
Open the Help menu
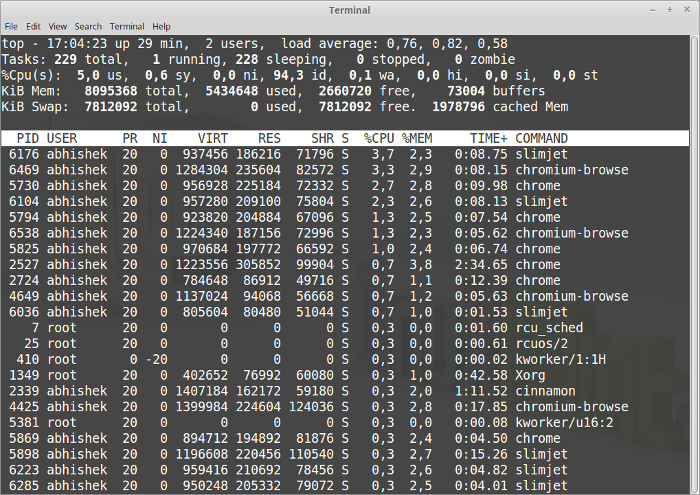161,26
